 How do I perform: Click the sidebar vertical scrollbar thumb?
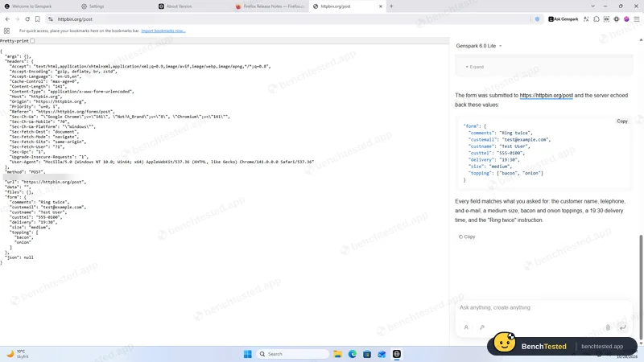[x=641, y=287]
